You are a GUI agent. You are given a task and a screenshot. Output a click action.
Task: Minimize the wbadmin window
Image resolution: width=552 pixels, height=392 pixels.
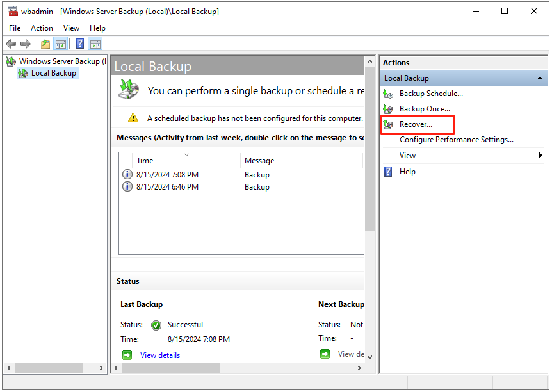[476, 12]
